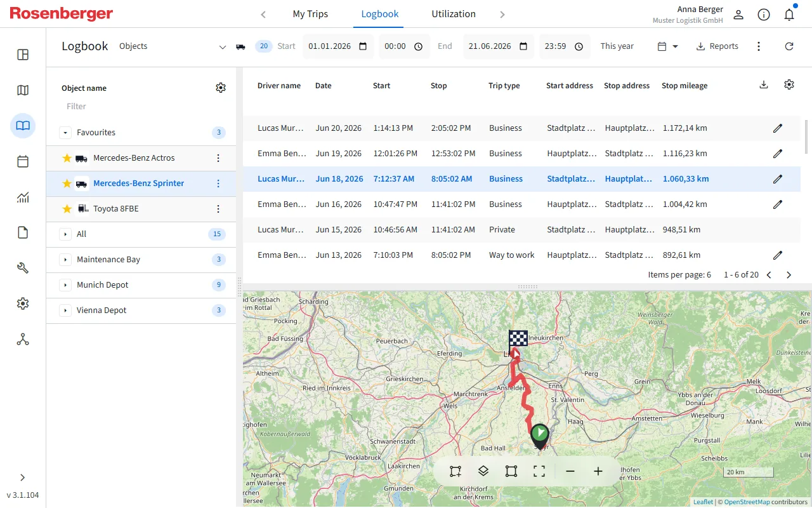Open options menu for Mercedes-Benz Sprinter
The image size is (812, 508).
(218, 184)
